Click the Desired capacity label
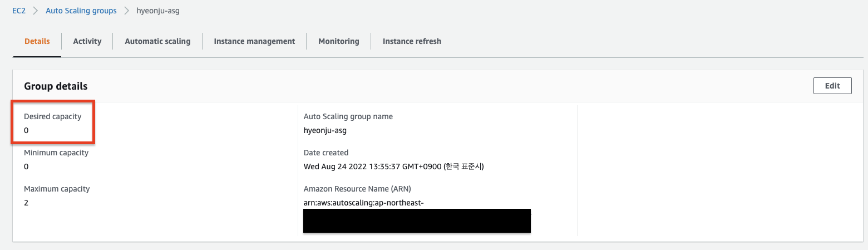This screenshot has width=868, height=250. click(52, 116)
